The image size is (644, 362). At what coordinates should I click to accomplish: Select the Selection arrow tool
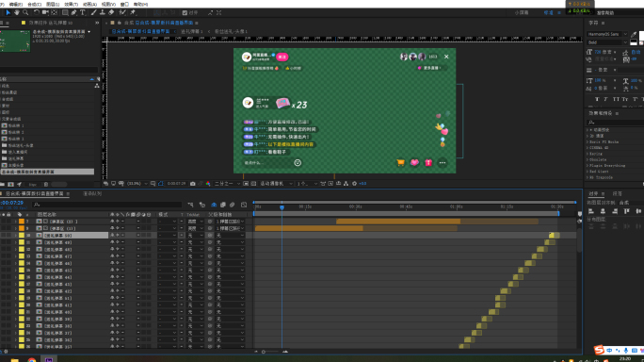tap(8, 13)
